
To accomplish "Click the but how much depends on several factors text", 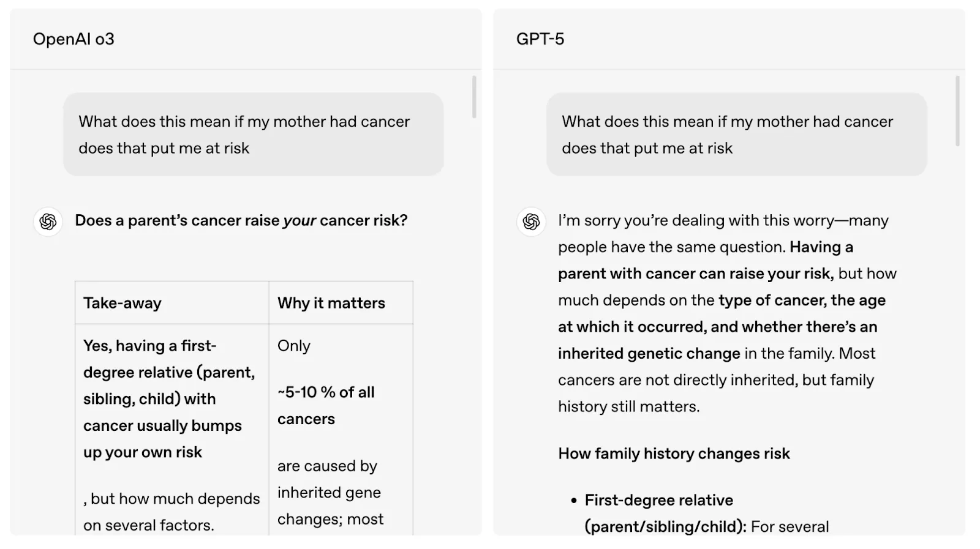I will coord(171,512).
